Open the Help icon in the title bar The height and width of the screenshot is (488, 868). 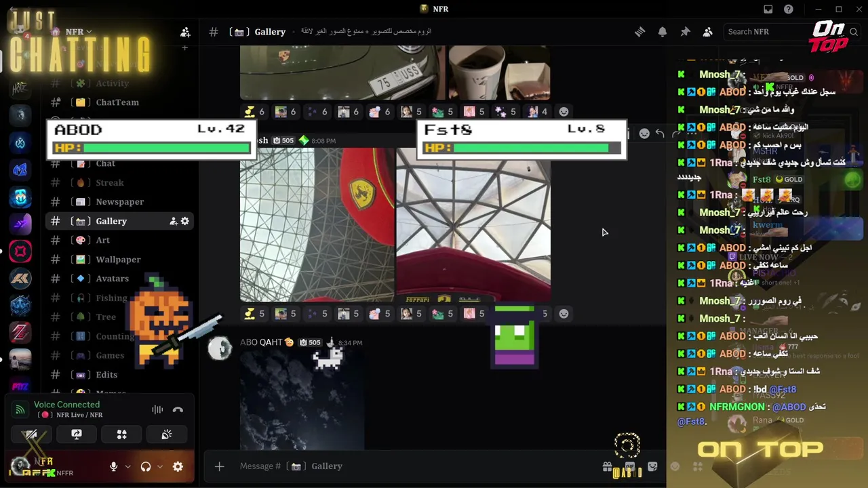tap(789, 9)
